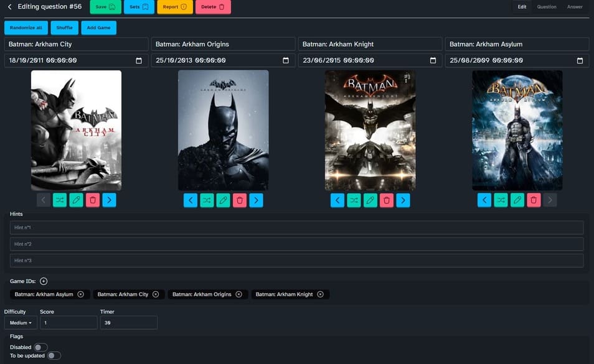Open the Medium difficulty dropdown
Screen dimensions: 594x364
pyautogui.click(x=21, y=322)
